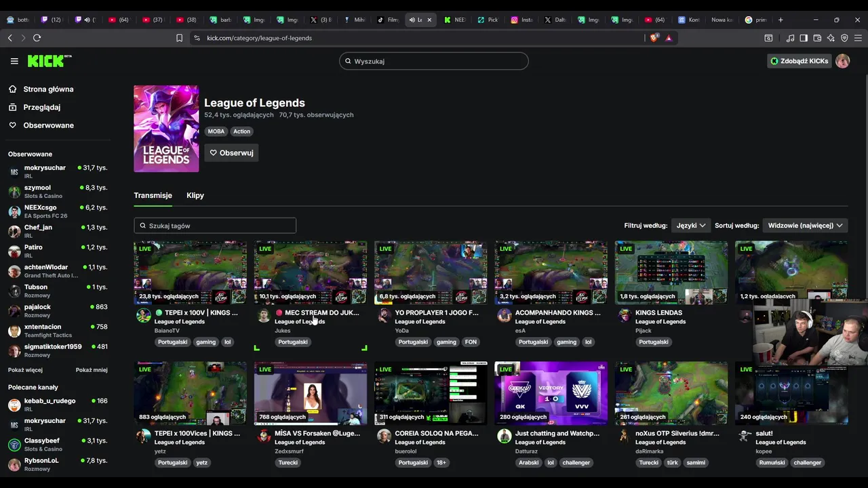The image size is (868, 488).
Task: Expand the Języki filter dropdown
Action: [x=691, y=225]
